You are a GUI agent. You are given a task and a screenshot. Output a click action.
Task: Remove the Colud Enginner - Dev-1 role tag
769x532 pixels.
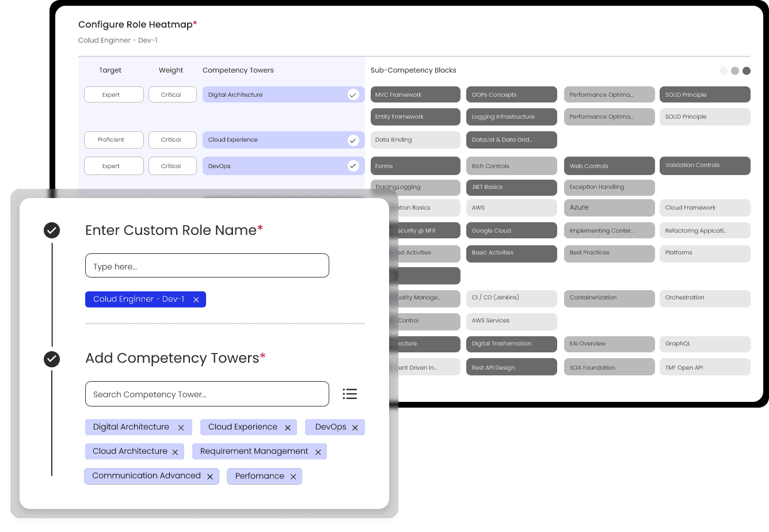[196, 299]
